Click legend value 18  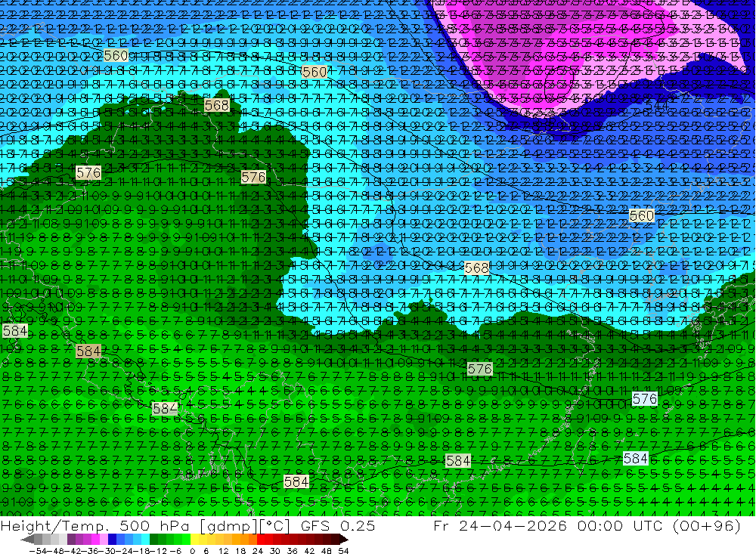(x=240, y=551)
